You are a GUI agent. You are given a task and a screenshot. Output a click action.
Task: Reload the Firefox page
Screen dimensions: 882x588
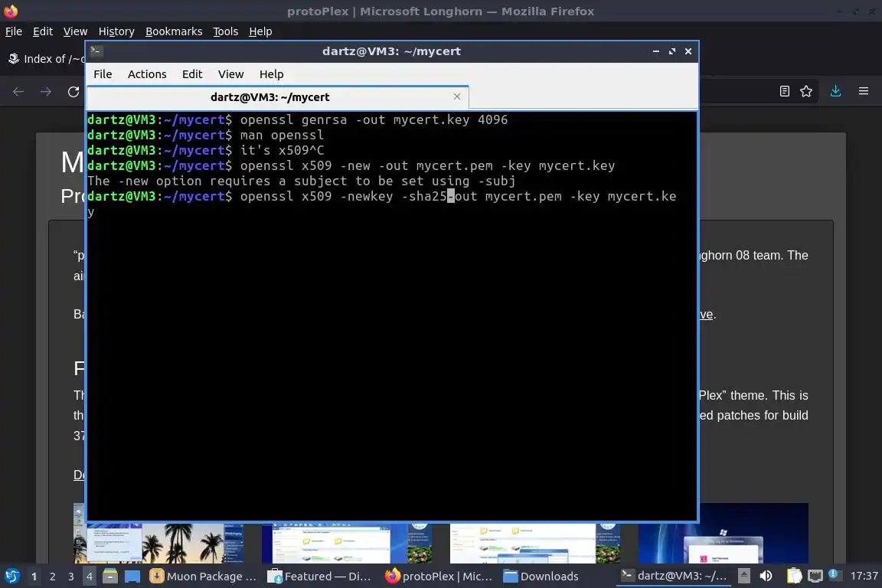coord(73,92)
